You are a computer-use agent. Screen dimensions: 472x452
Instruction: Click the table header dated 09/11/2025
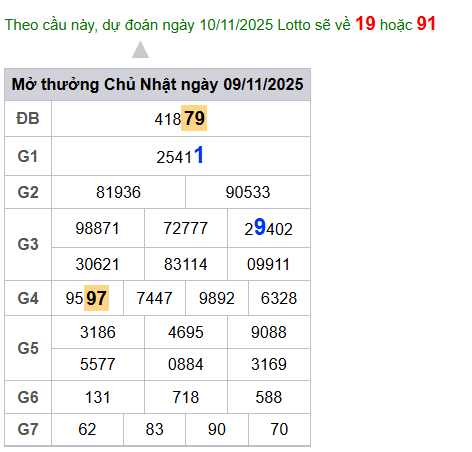click(157, 84)
